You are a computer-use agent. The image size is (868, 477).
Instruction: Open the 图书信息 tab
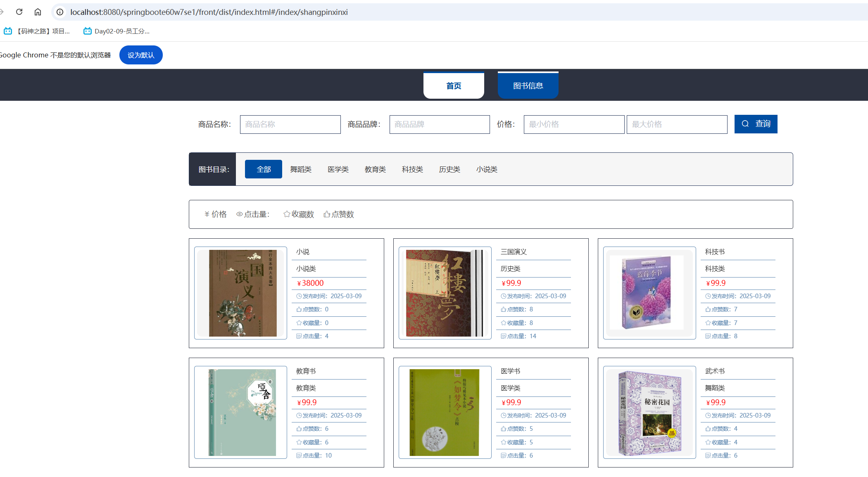(528, 85)
